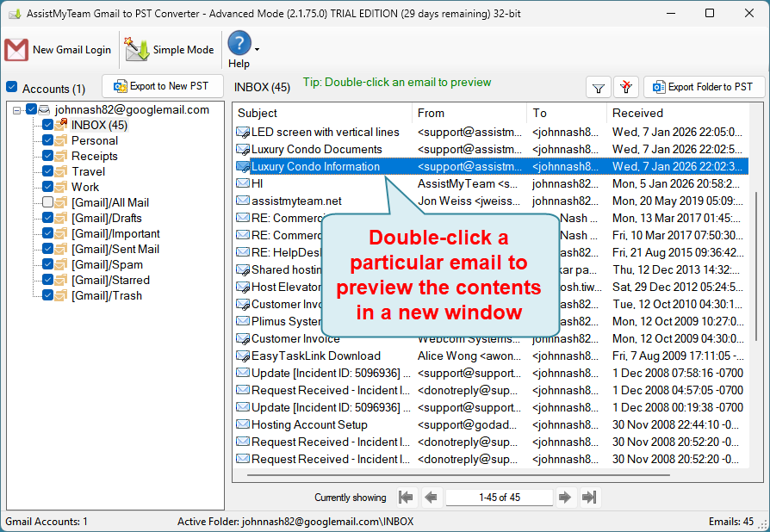The width and height of the screenshot is (770, 532).
Task: Click the Travel folder icon
Action: (x=61, y=172)
